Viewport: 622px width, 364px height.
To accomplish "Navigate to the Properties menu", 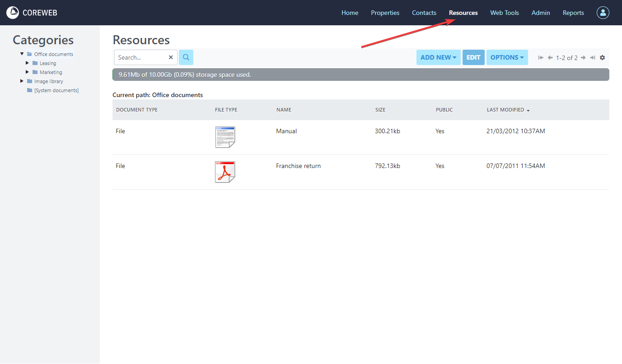I will (385, 13).
